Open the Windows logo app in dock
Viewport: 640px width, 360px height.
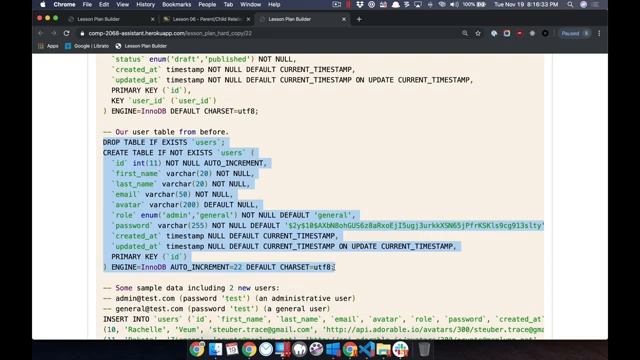pyautogui.click(x=333, y=349)
